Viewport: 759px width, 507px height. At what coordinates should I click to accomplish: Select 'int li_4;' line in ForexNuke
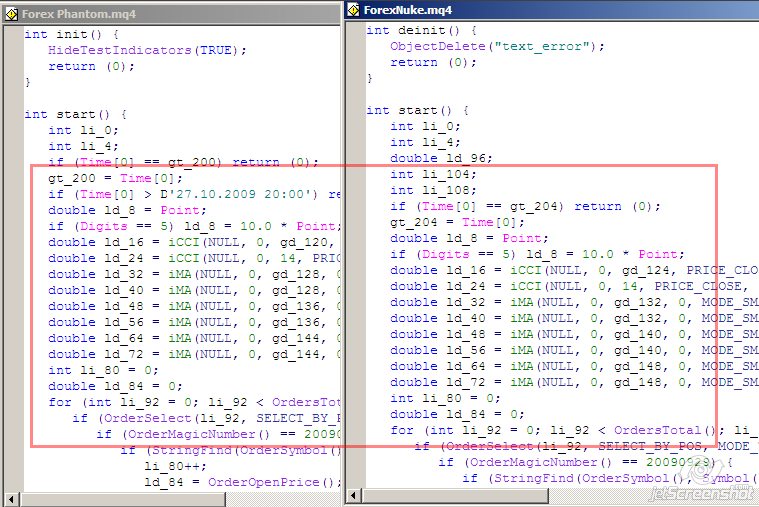(x=425, y=142)
